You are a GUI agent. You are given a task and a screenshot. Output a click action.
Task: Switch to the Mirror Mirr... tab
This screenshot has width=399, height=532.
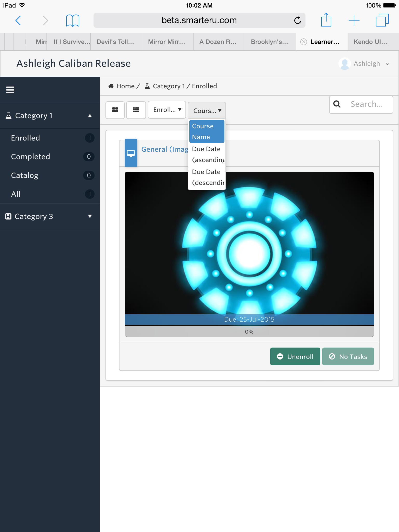(167, 42)
